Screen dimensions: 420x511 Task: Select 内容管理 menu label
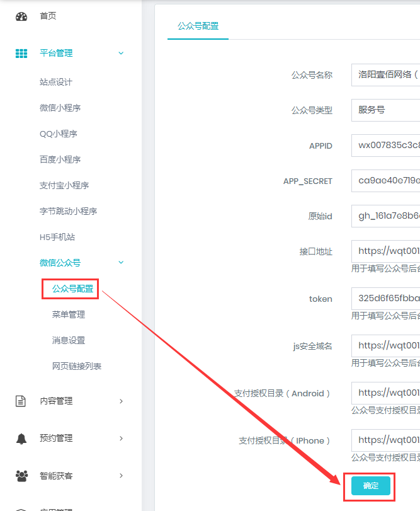pyautogui.click(x=56, y=401)
